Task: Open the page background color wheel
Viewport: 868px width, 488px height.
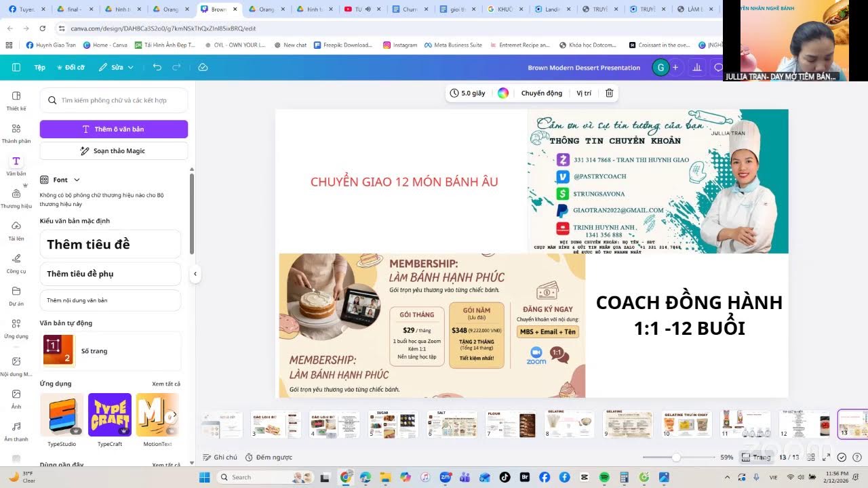Action: coord(503,93)
